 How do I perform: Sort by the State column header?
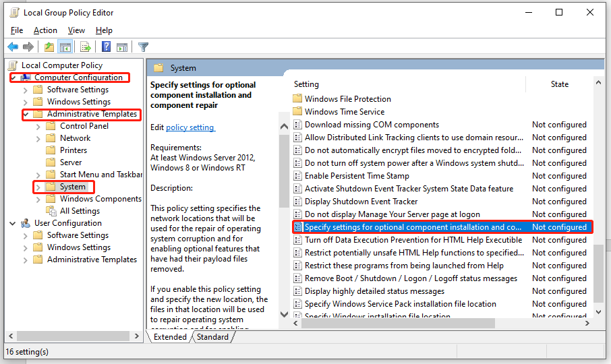(560, 84)
